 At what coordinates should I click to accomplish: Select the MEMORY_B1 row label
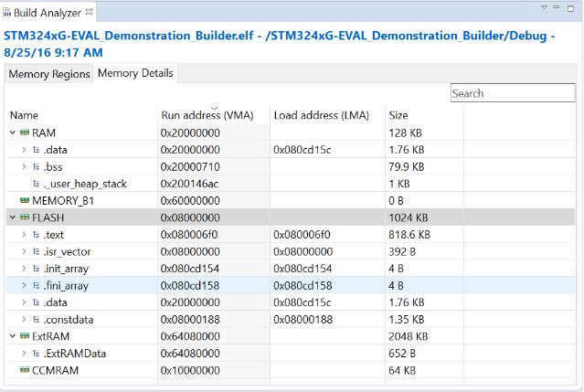pos(63,201)
